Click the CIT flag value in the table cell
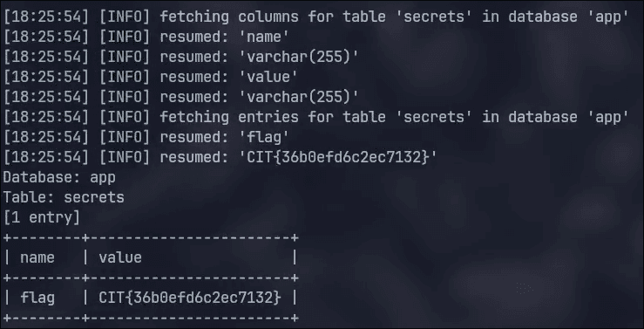Viewport: 644px width, 329px height. [x=190, y=298]
